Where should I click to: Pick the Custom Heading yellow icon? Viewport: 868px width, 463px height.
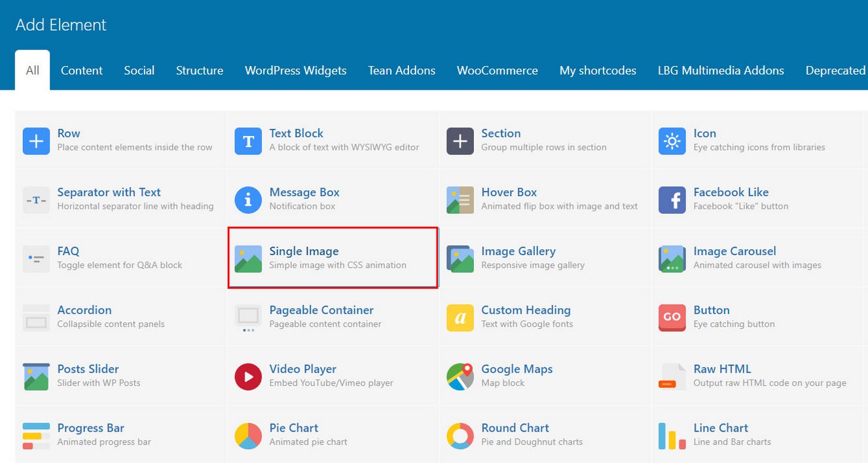pyautogui.click(x=460, y=318)
